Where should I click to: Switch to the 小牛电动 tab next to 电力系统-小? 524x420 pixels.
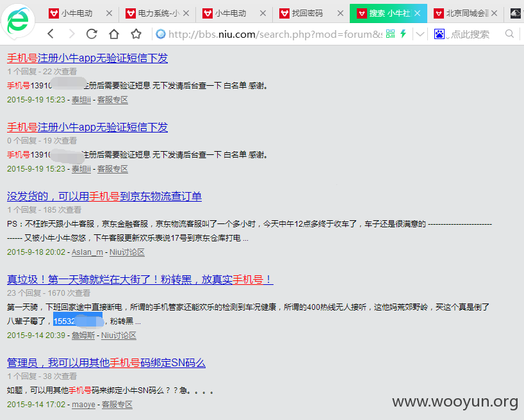tap(230, 13)
